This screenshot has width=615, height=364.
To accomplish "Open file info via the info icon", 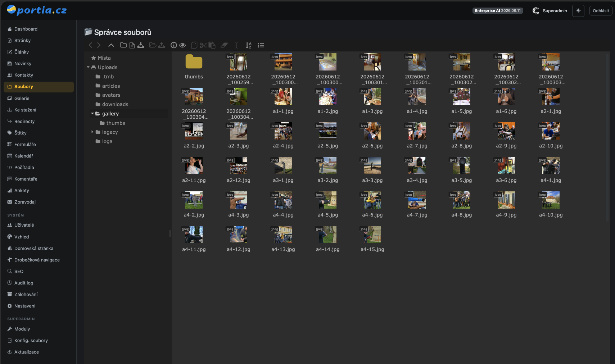I will pyautogui.click(x=173, y=45).
